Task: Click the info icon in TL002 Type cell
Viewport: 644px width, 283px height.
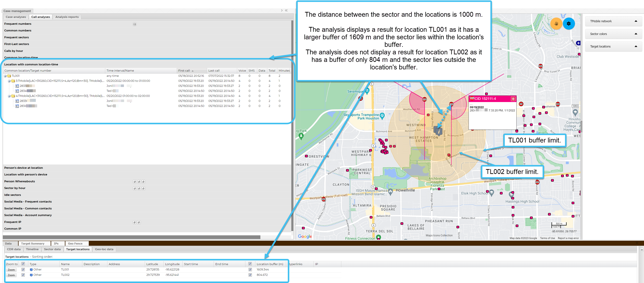Action: 31,275
